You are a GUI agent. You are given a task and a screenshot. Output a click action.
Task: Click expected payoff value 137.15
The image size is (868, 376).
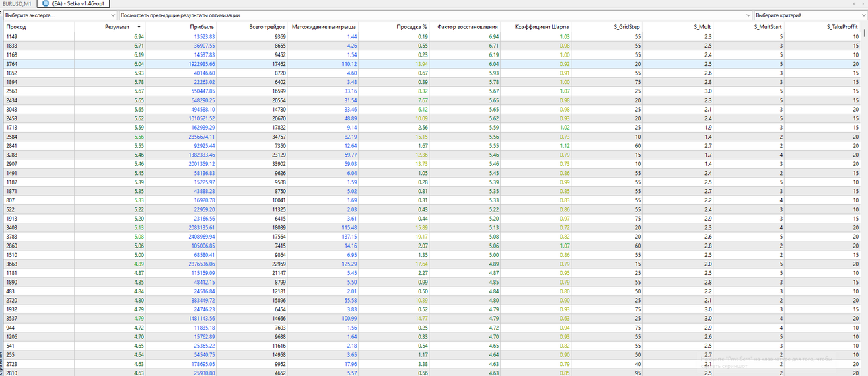pos(349,236)
